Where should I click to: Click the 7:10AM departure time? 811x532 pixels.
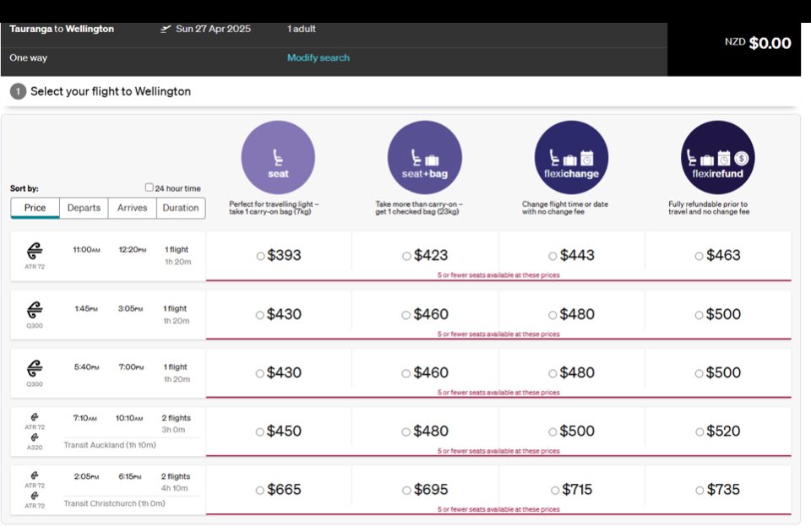tap(84, 418)
